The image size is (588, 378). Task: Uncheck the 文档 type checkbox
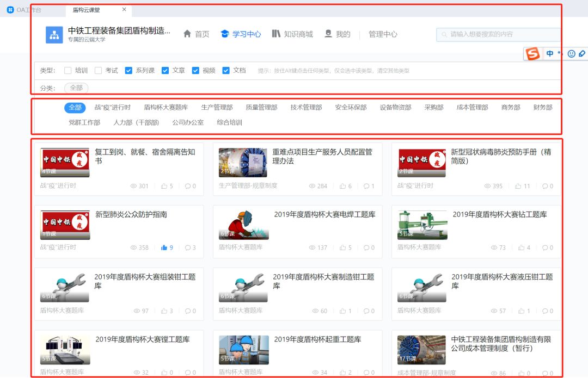(226, 70)
